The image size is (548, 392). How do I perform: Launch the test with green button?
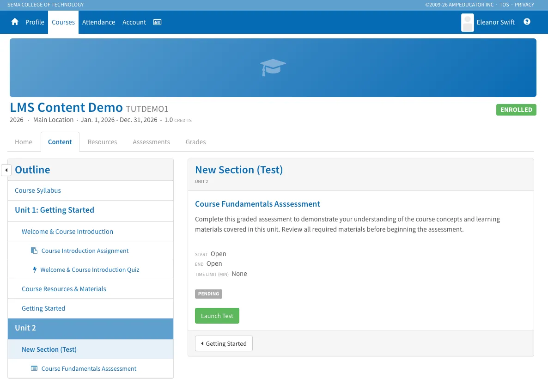pos(217,316)
